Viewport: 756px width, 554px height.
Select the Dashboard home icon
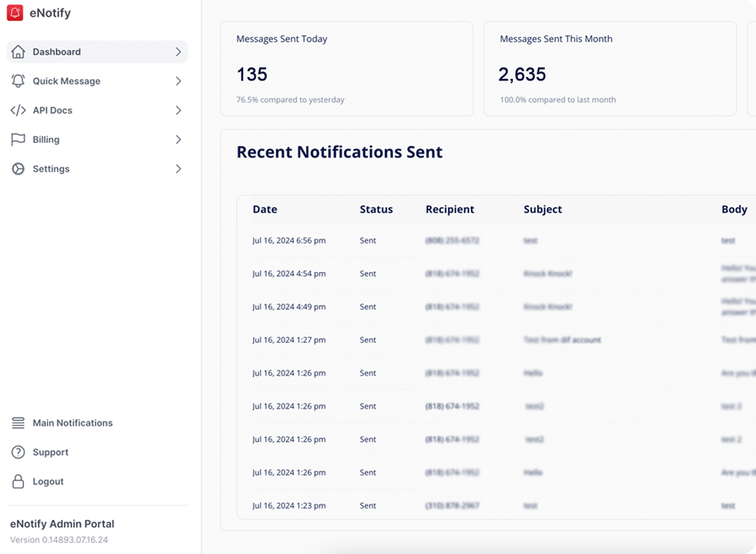tap(18, 52)
